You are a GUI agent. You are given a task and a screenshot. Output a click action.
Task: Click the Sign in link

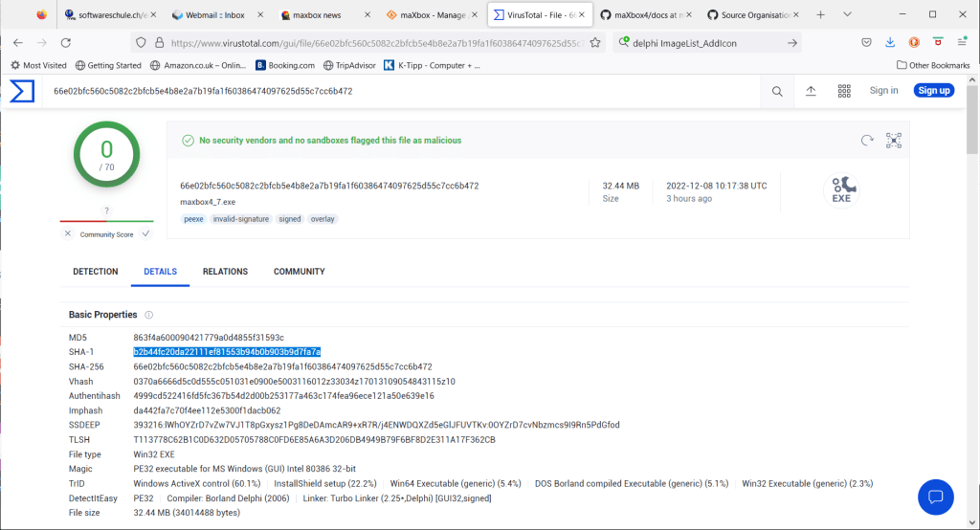click(883, 91)
